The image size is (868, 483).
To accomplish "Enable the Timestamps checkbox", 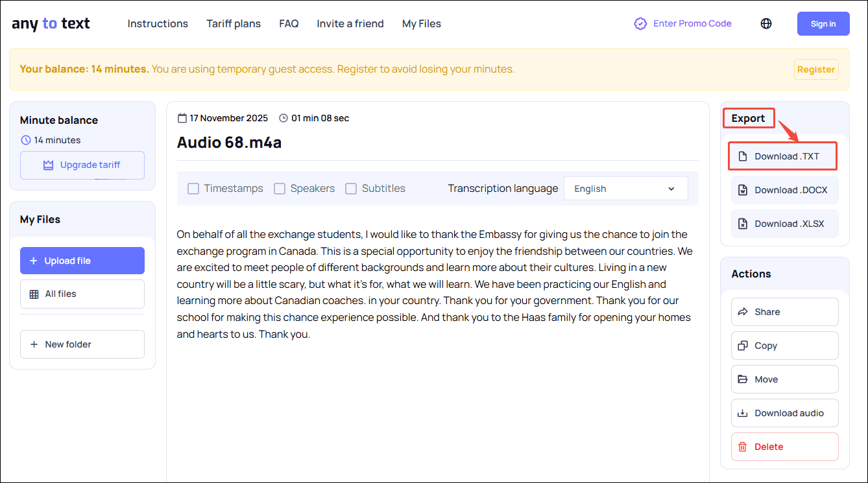I will tap(193, 188).
